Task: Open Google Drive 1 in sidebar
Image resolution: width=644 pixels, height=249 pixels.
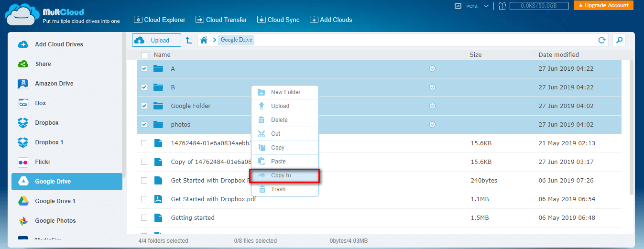Action: point(67,201)
